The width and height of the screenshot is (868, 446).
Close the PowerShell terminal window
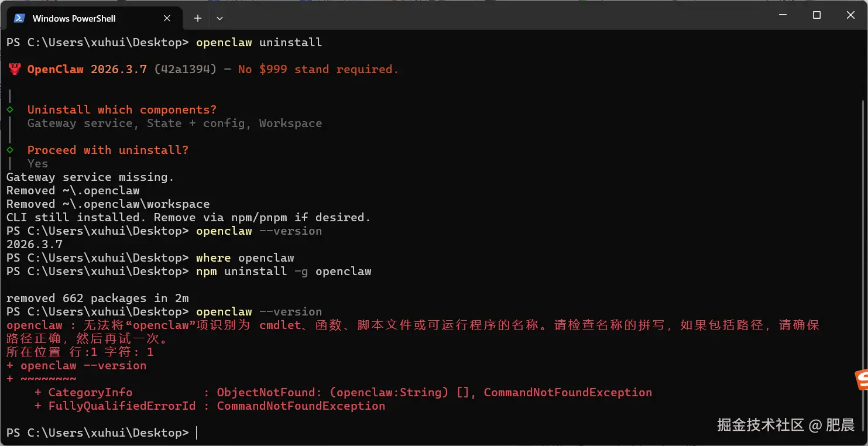850,15
